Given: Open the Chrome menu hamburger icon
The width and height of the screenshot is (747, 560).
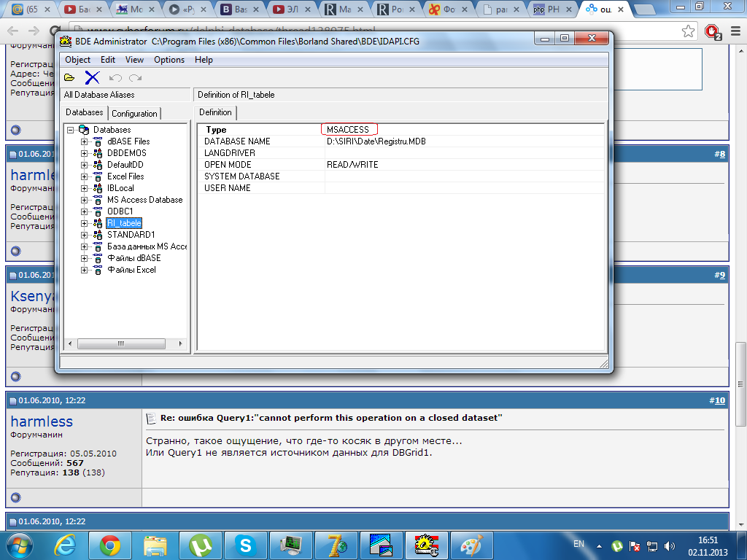Looking at the screenshot, I should tap(735, 31).
